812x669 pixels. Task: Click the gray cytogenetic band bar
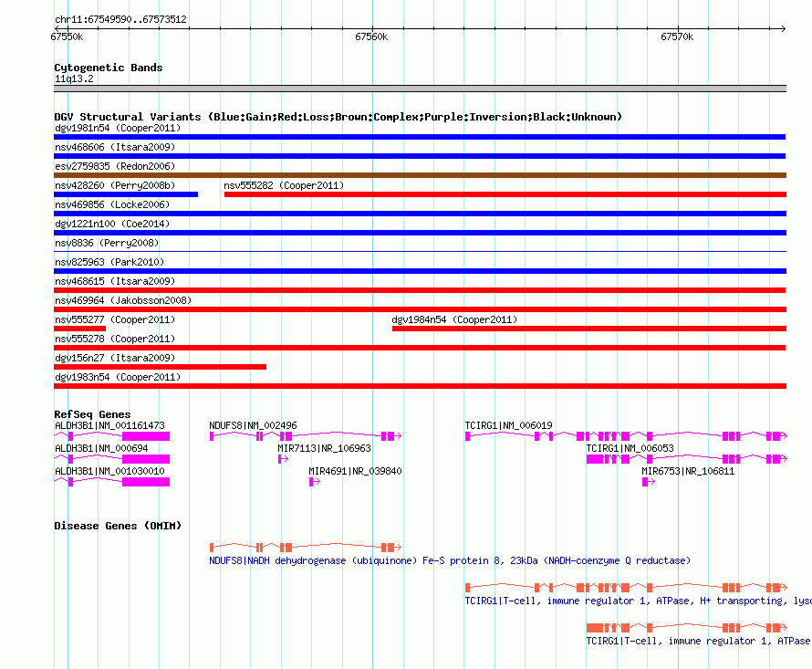[420, 89]
